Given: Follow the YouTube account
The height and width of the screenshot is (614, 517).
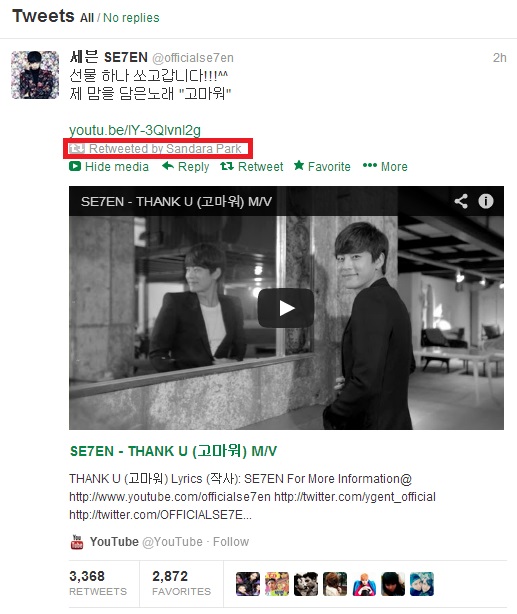Looking at the screenshot, I should pos(231,542).
